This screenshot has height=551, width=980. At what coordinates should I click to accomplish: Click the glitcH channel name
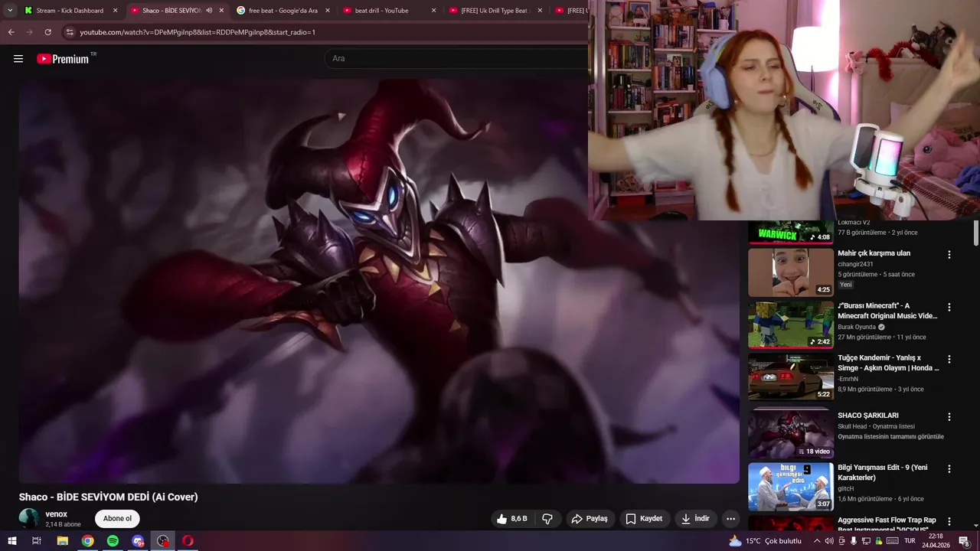[x=845, y=488]
